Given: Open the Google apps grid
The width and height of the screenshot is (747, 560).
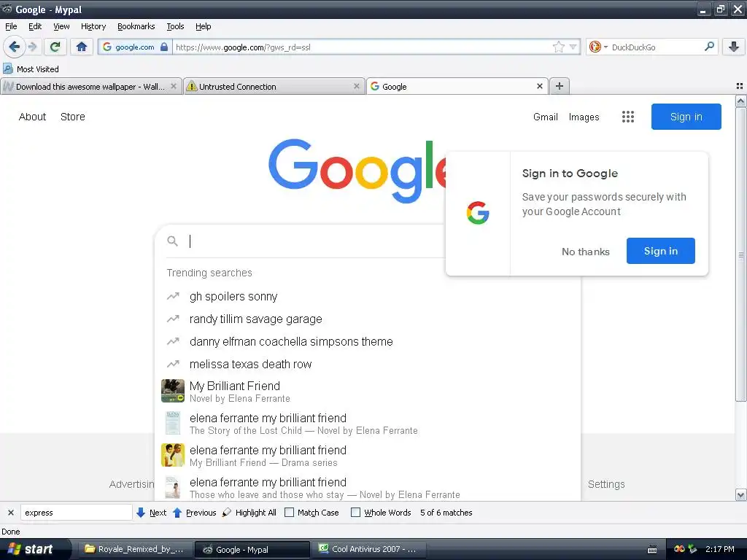Looking at the screenshot, I should click(628, 117).
